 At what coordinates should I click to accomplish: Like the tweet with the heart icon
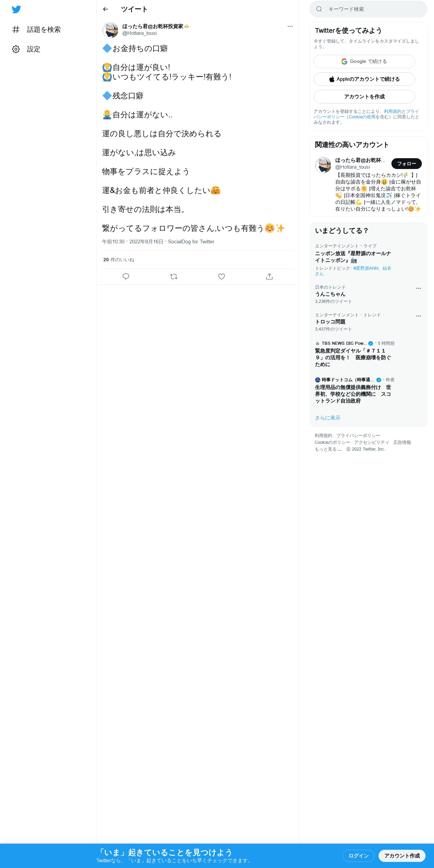221,276
